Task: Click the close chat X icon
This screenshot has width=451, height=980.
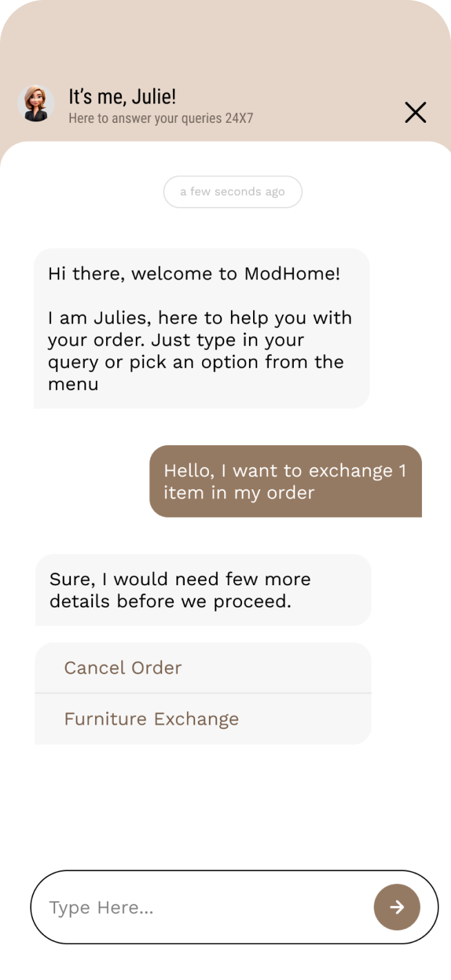Action: coord(415,112)
